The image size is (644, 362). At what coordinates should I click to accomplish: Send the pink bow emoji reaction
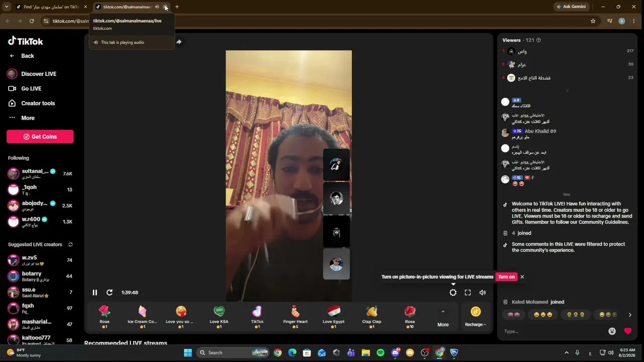514,315
